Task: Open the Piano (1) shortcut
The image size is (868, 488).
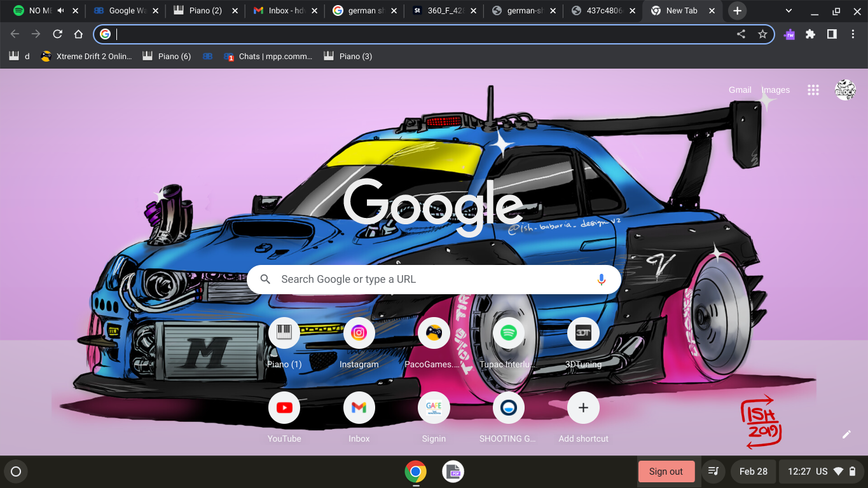Action: [284, 343]
